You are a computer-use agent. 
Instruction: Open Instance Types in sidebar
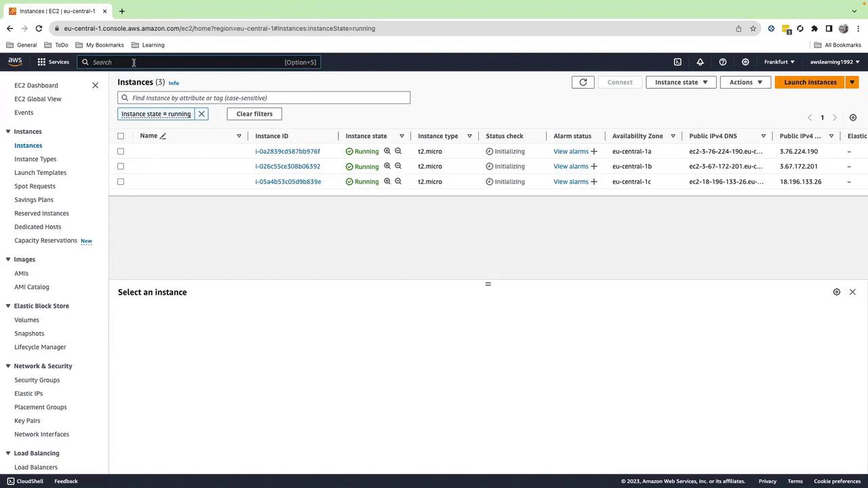[35, 159]
